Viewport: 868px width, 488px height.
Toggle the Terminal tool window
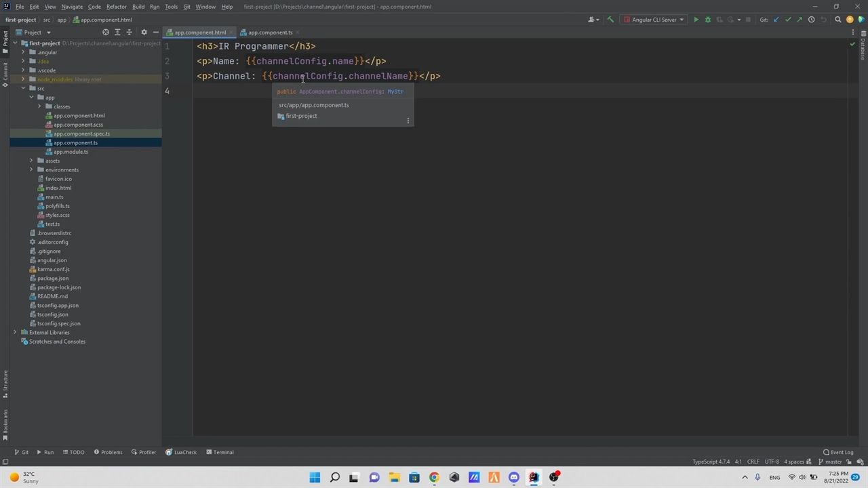(220, 452)
